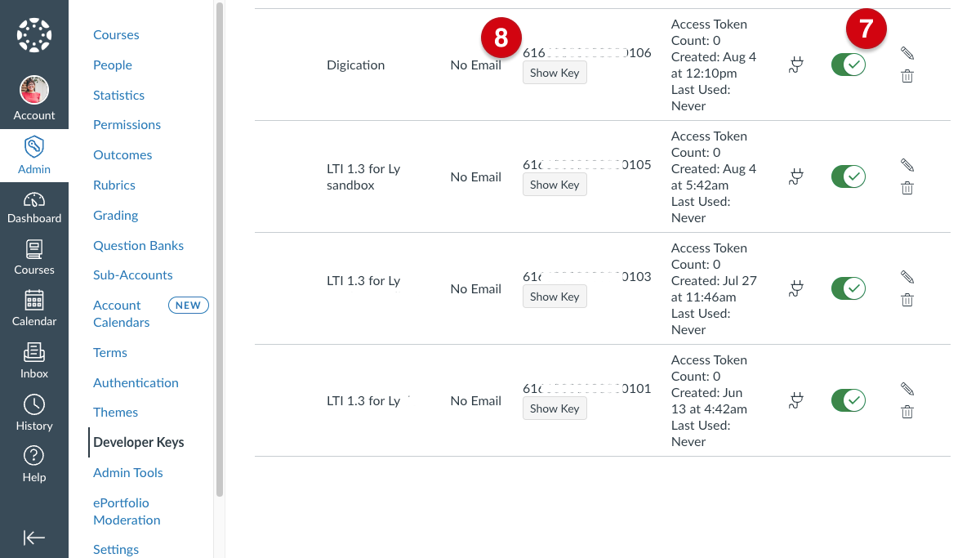Click the pencil edit icon for Digication
This screenshot has width=980, height=558.
click(907, 53)
